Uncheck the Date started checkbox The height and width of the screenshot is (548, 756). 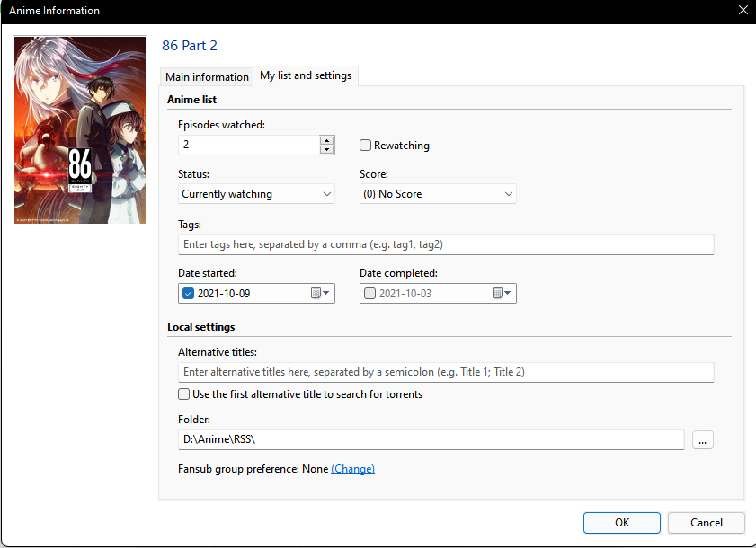pos(188,293)
